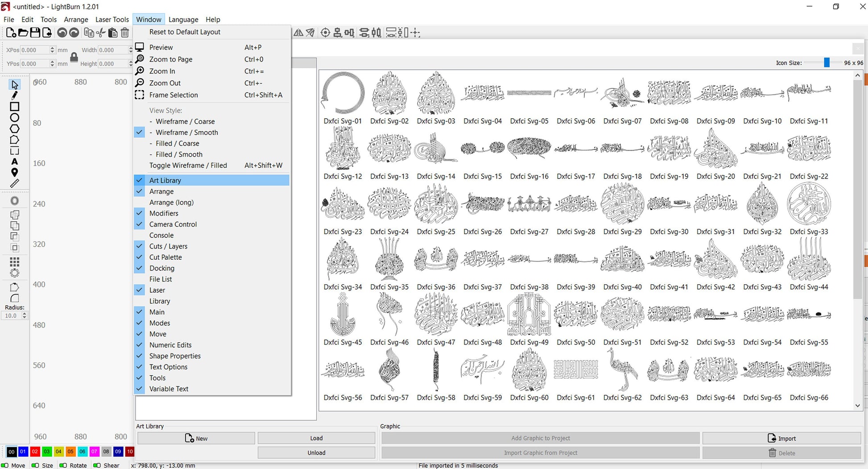Open the Arrange menu
Viewport: 868px width, 469px height.
76,20
